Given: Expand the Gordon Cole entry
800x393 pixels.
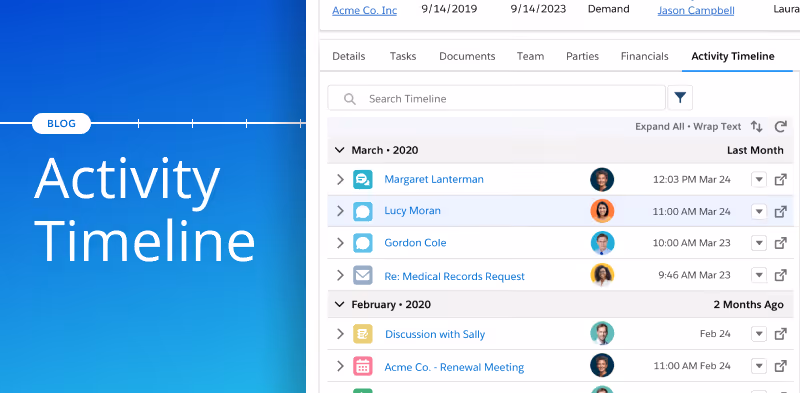Looking at the screenshot, I should click(340, 243).
